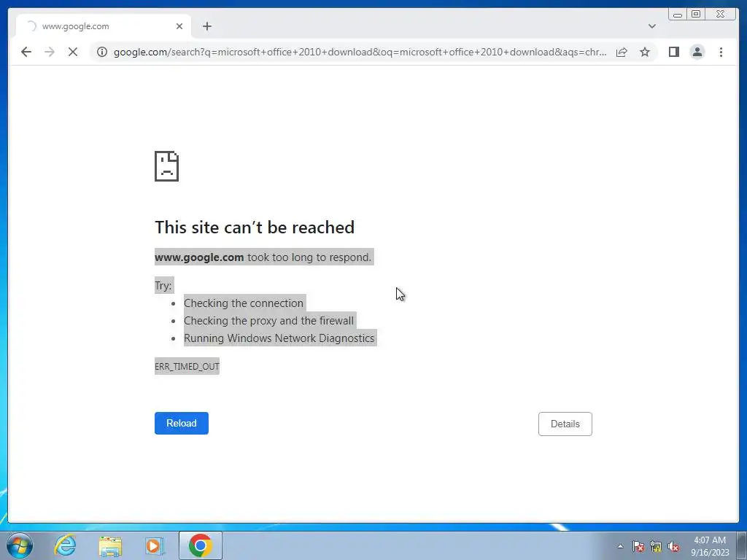Open the network status tray icon
This screenshot has width=747, height=560.
[x=656, y=546]
